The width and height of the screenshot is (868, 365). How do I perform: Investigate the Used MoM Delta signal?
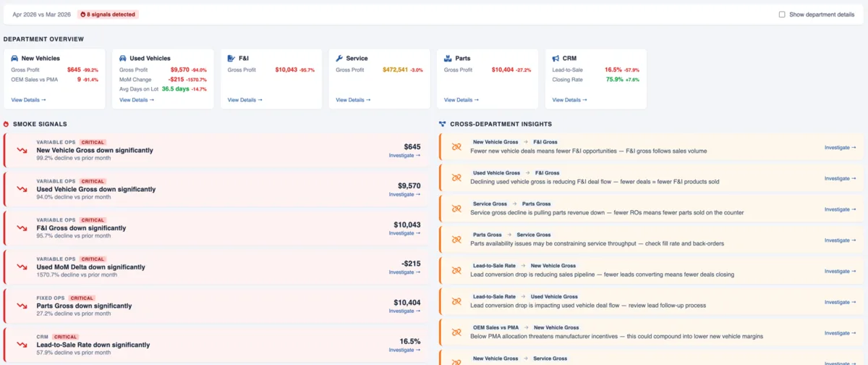point(404,272)
